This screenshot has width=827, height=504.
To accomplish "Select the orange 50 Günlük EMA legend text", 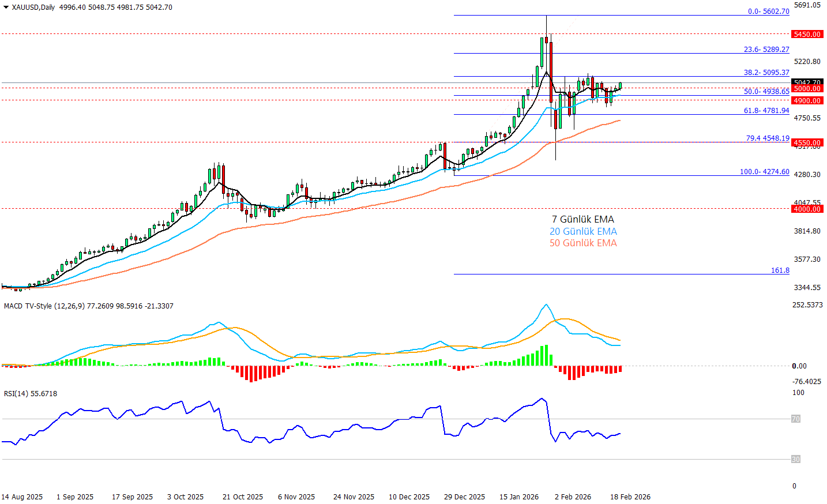I will (x=582, y=243).
